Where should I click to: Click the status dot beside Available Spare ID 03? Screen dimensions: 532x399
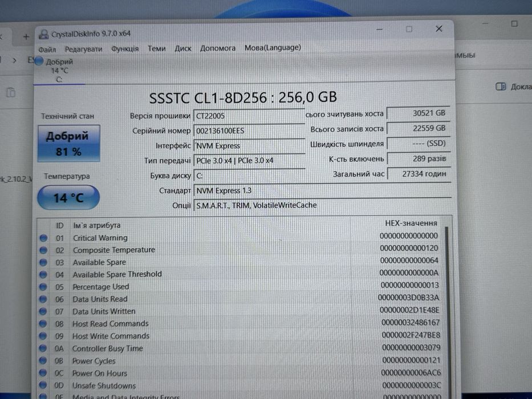click(43, 263)
